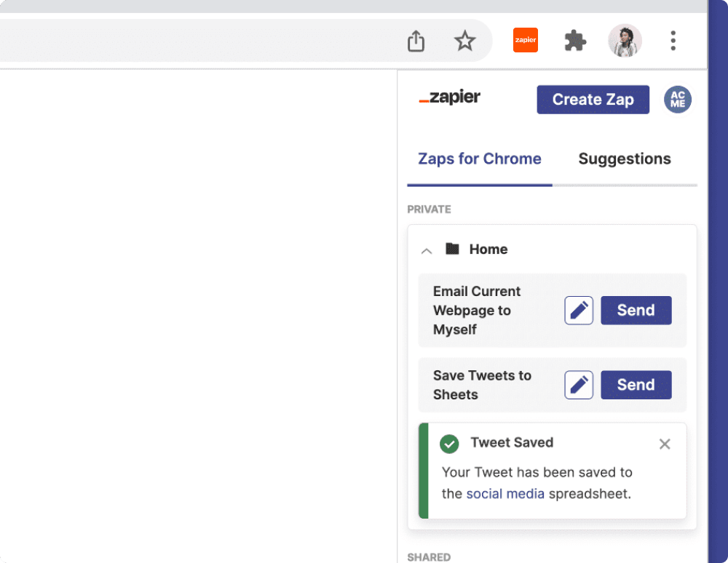Image resolution: width=728 pixels, height=563 pixels.
Task: Open the Chrome profile avatar
Action: coord(625,41)
